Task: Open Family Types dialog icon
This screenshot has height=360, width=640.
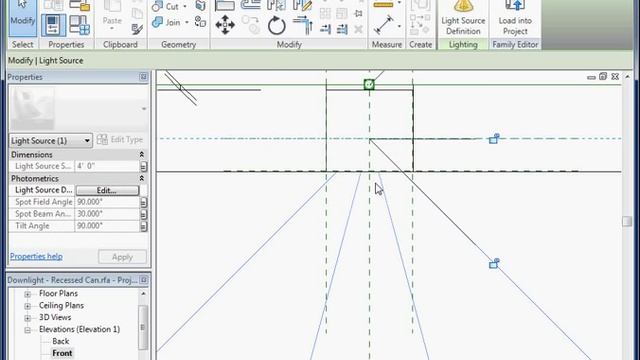Action: (79, 25)
